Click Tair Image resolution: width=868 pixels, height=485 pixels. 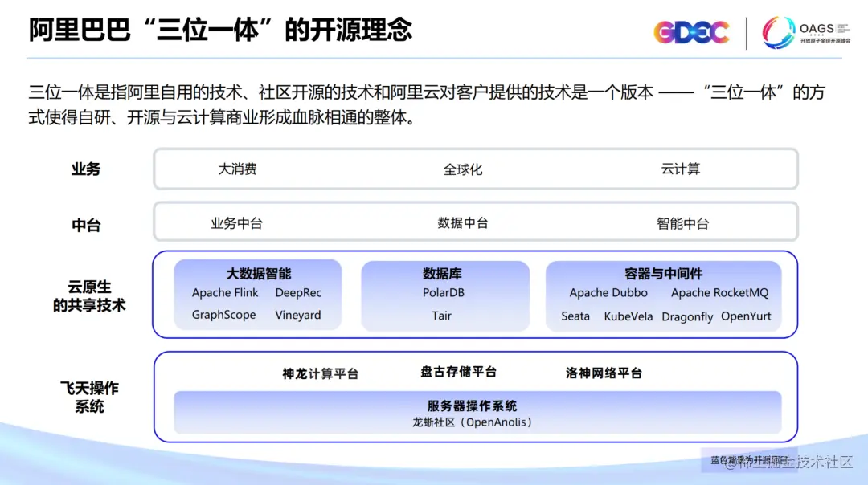442,316
